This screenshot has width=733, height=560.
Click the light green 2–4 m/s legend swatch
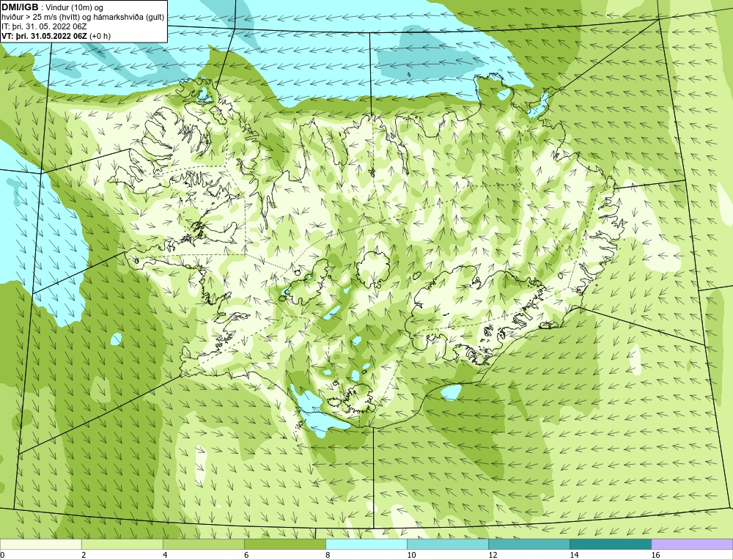[x=122, y=544]
